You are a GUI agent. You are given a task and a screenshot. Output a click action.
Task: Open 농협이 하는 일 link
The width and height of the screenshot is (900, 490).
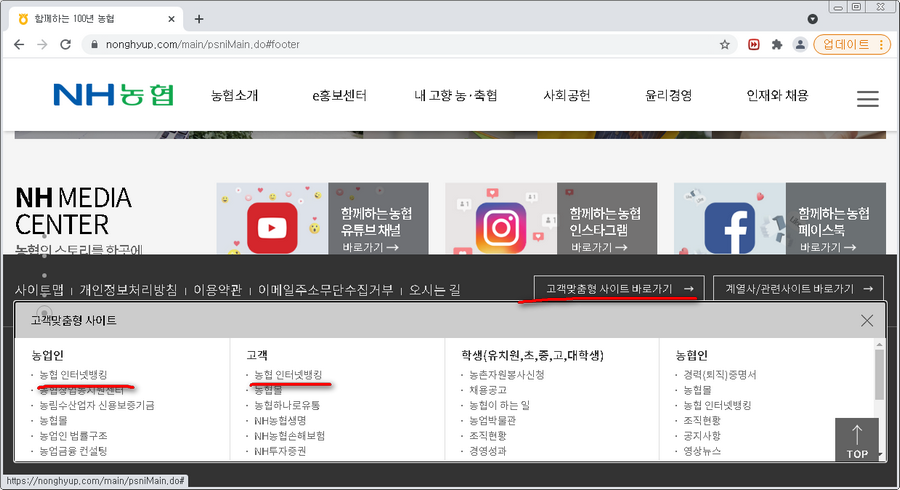499,406
